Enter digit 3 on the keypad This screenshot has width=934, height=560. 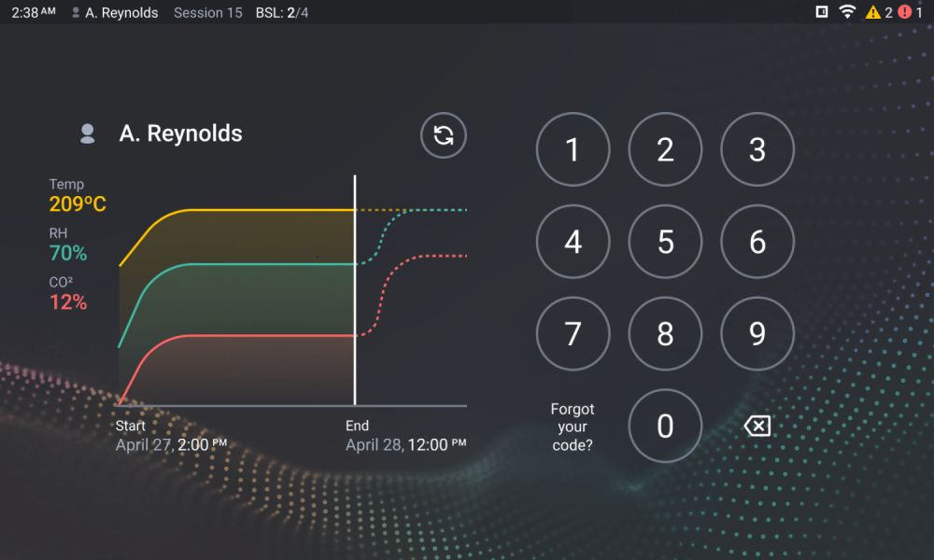point(757,149)
